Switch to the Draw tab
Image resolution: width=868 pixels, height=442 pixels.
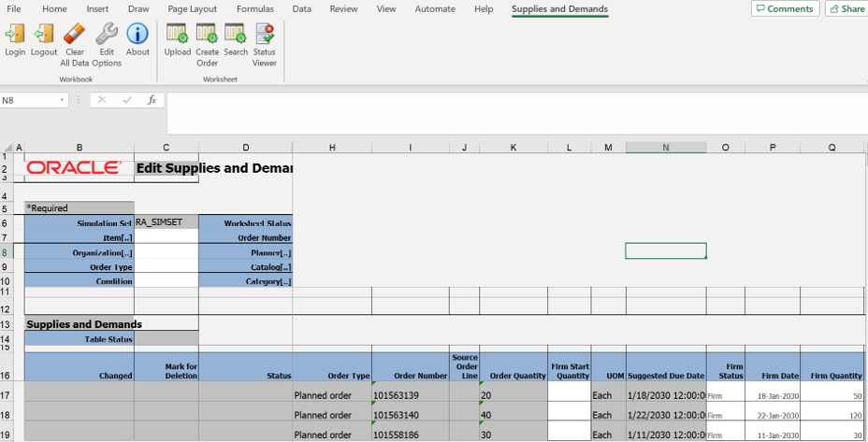(x=138, y=8)
